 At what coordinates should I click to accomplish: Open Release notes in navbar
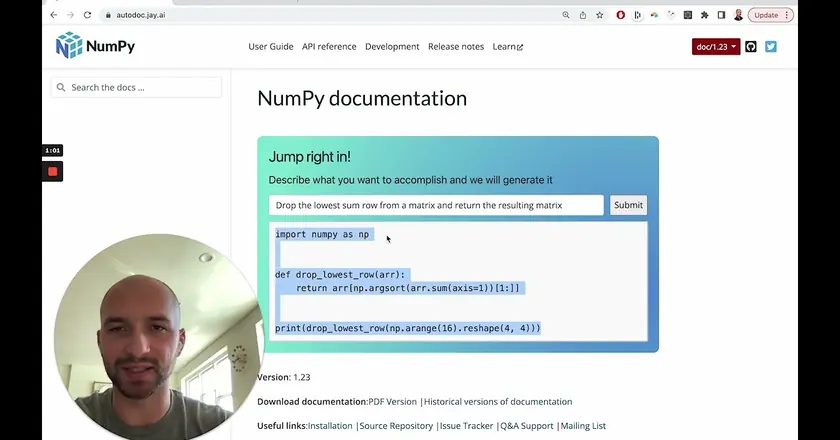(x=456, y=47)
